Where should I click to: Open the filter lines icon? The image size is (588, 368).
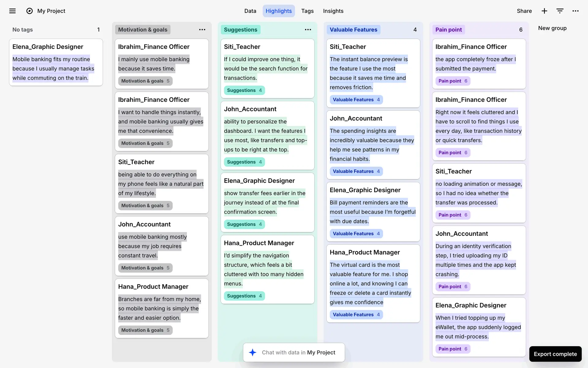click(x=560, y=11)
